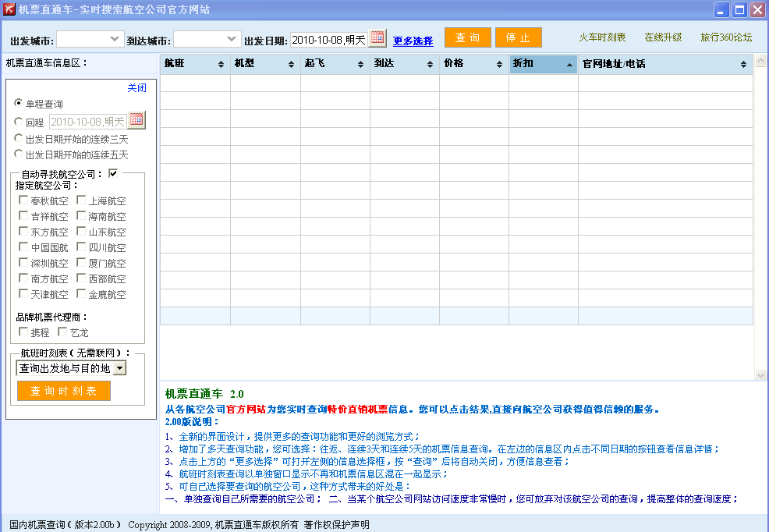This screenshot has height=532, width=769.
Task: Click results scrollbar up arrow
Action: tap(760, 60)
